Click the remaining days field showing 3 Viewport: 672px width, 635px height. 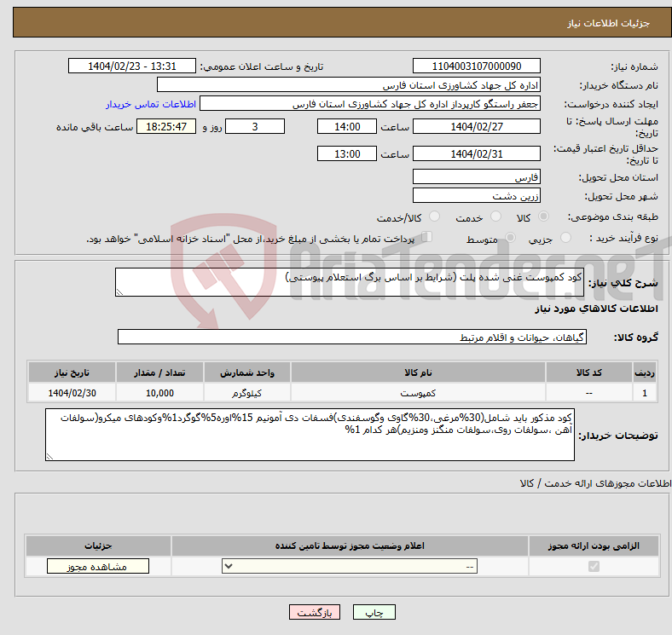point(255,126)
